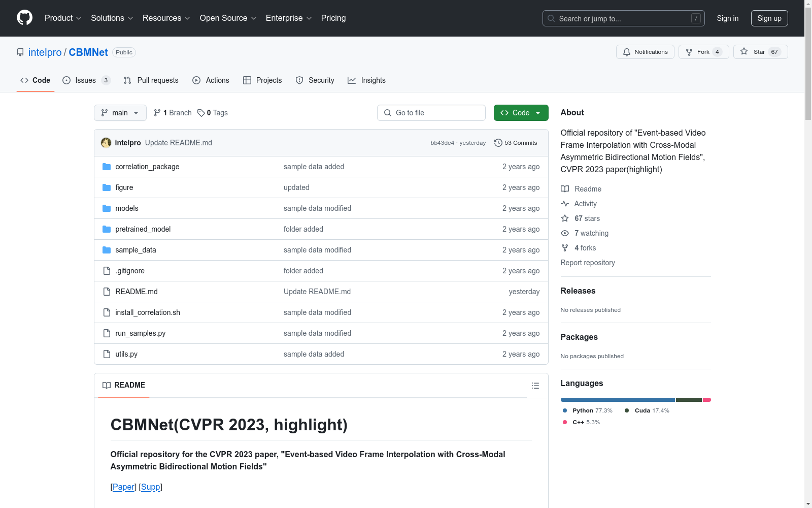Click the Cuda segment of language bar
Screen dimensions: 812x508
[689, 400]
